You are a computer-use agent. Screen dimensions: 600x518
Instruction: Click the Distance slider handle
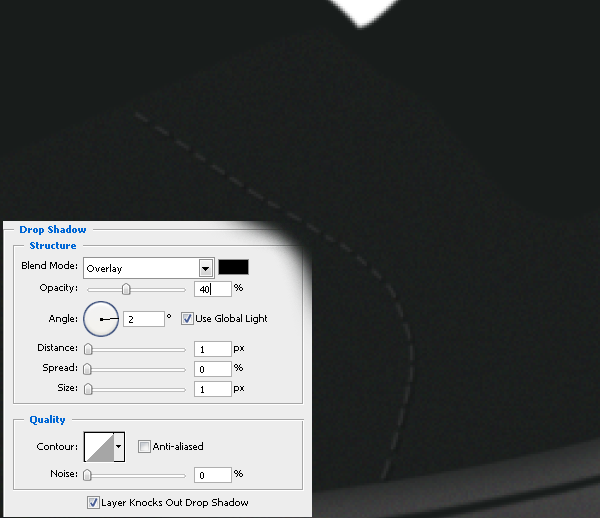click(88, 349)
